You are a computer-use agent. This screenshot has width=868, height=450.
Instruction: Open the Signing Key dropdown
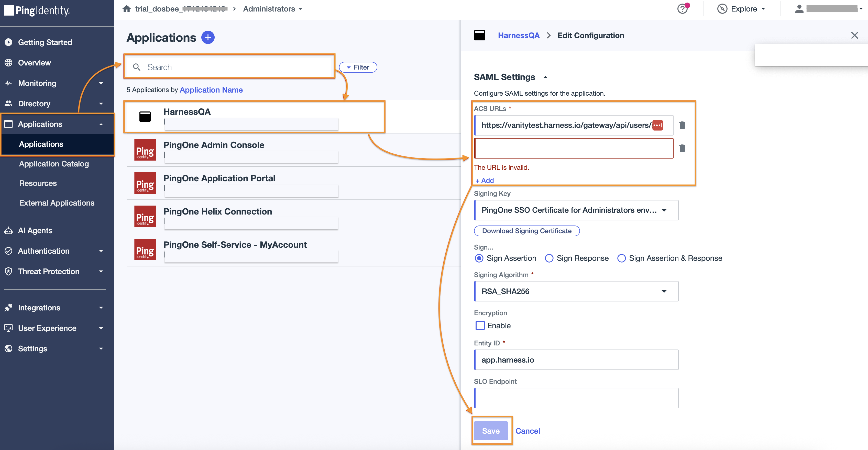[x=576, y=210]
